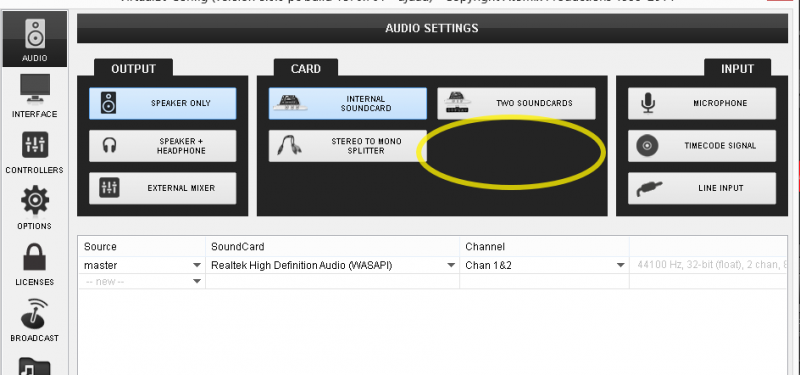Click the microphone icon
800x375 pixels.
(x=648, y=103)
